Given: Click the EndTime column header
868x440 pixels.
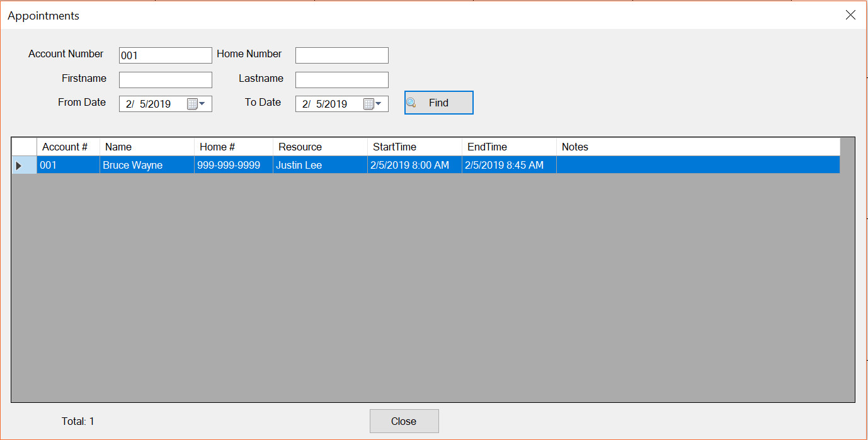Looking at the screenshot, I should [x=509, y=147].
